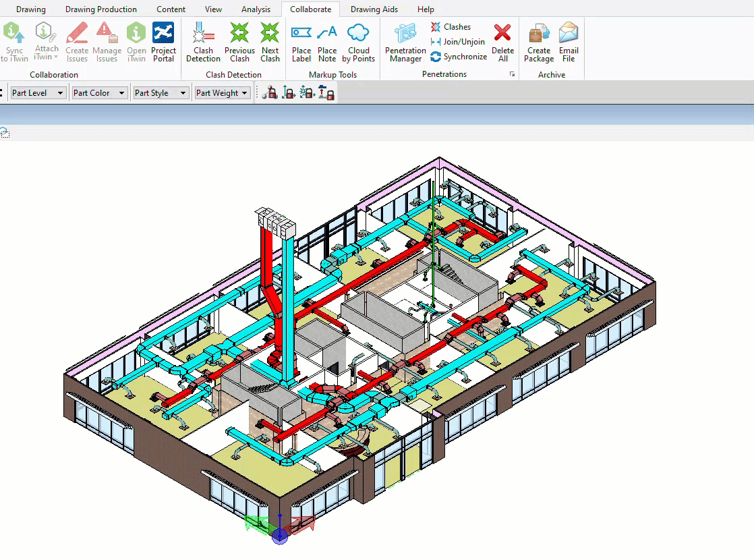Run Clash Detection tool
This screenshot has height=560, width=754.
click(203, 42)
